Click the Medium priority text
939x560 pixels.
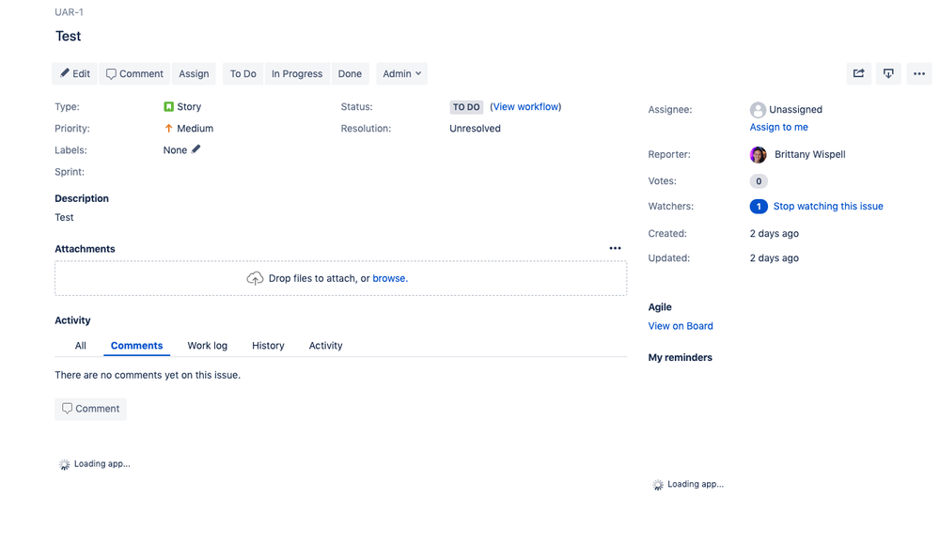click(x=196, y=128)
